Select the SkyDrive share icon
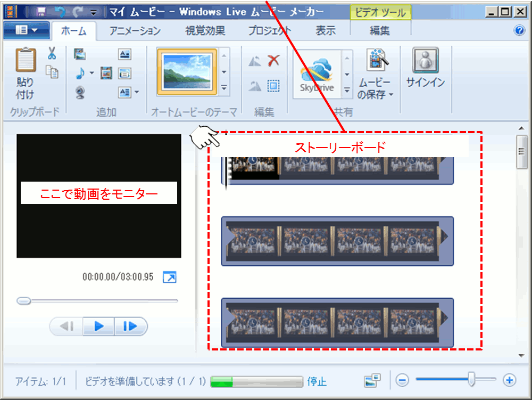The width and height of the screenshot is (532, 400). coord(316,74)
